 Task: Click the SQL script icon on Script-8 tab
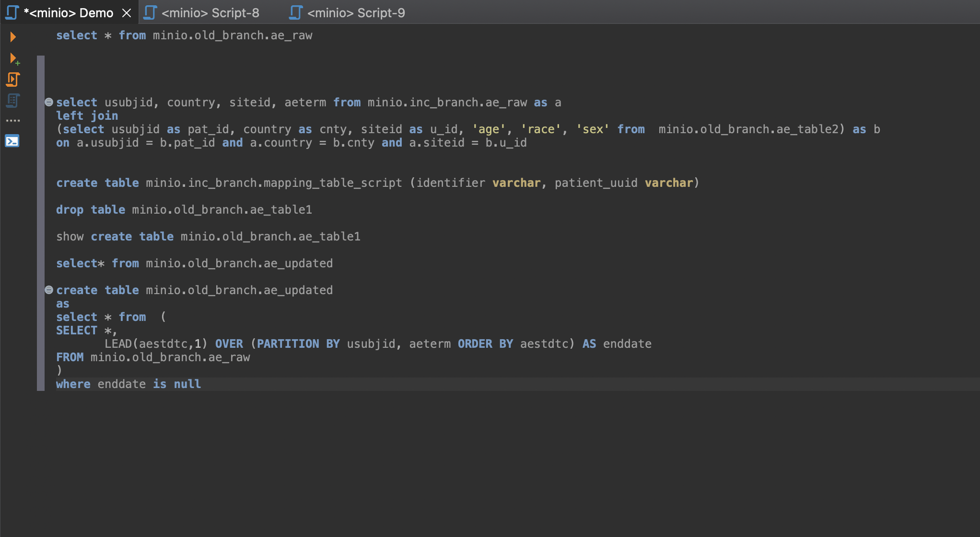tap(150, 12)
